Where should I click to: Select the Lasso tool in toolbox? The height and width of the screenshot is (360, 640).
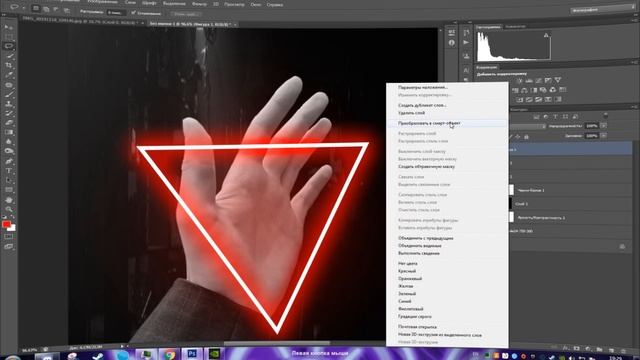pos(9,46)
